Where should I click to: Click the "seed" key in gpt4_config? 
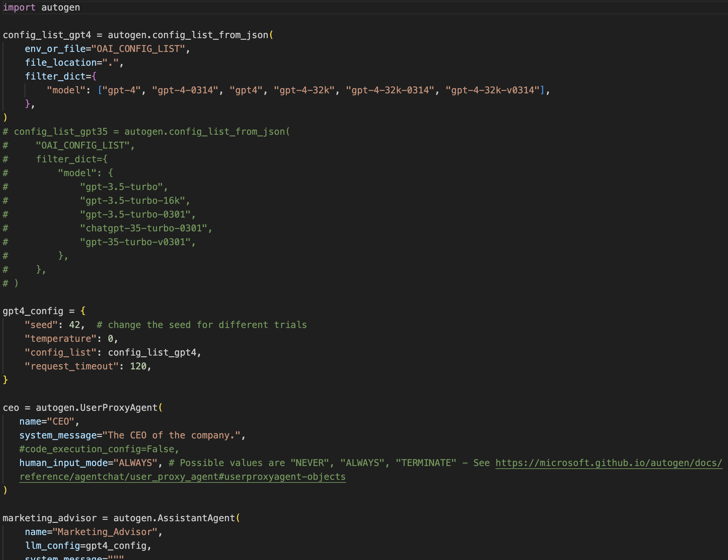point(41,325)
